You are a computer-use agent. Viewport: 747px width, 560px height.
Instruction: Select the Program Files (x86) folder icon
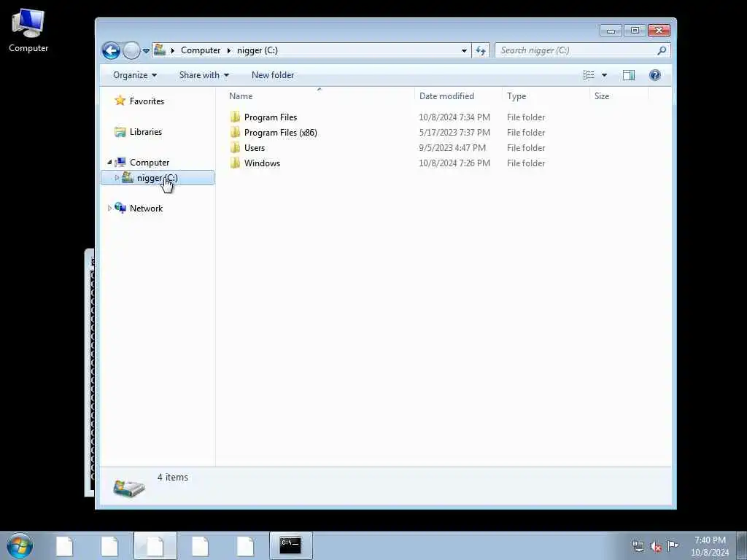(x=235, y=133)
